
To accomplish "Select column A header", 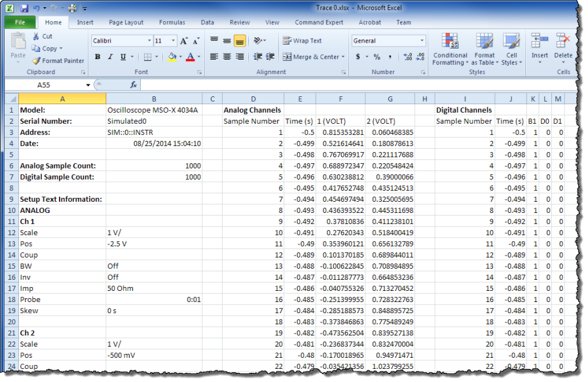I will 62,99.
